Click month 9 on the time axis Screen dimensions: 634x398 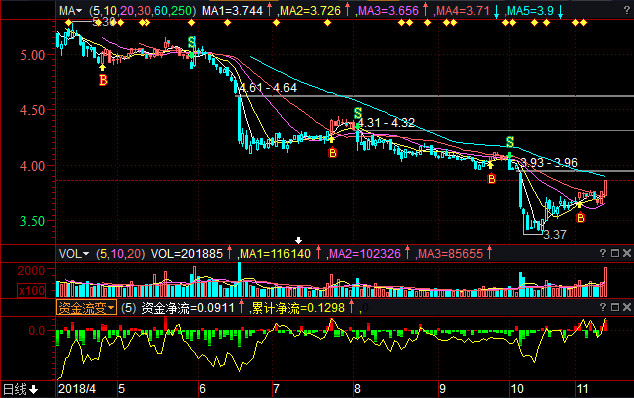pyautogui.click(x=442, y=389)
